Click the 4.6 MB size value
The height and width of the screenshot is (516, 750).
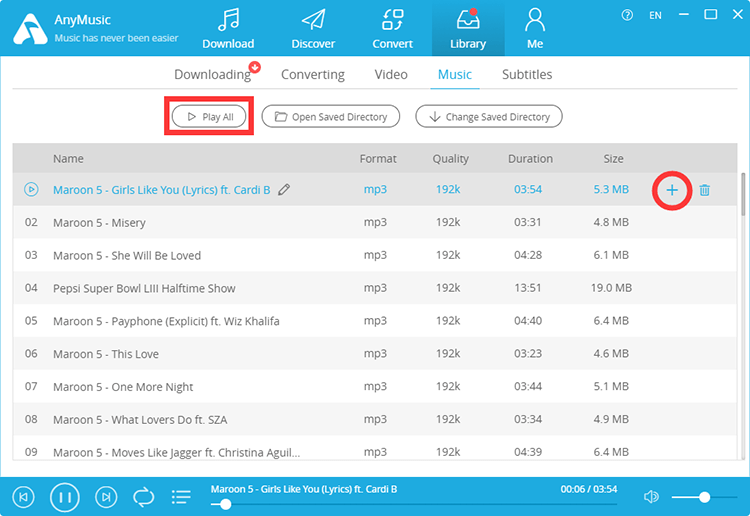coord(611,353)
